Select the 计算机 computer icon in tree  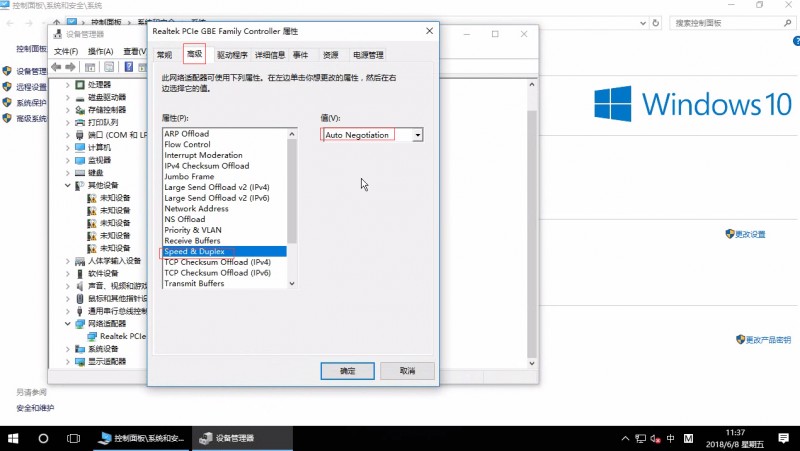click(x=80, y=147)
